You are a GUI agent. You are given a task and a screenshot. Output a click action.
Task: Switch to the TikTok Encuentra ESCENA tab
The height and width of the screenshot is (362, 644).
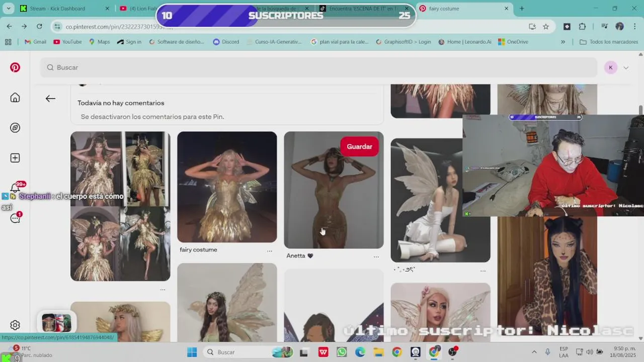pos(364,9)
